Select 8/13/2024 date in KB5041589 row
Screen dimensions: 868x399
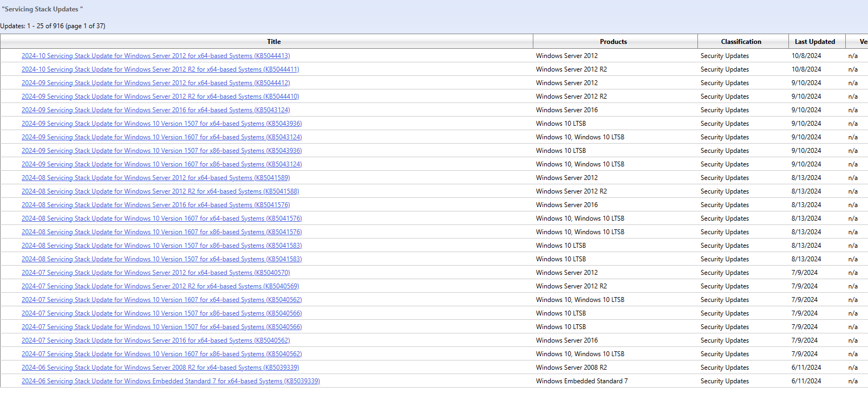[806, 178]
